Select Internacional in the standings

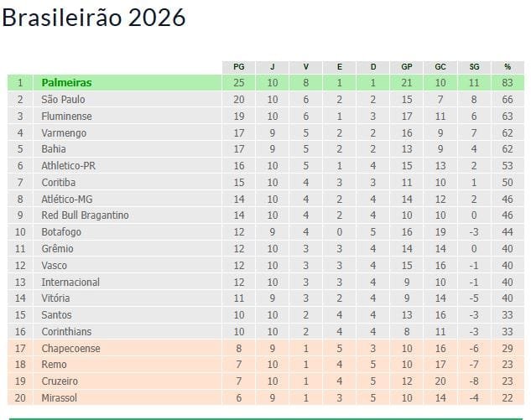pyautogui.click(x=70, y=282)
